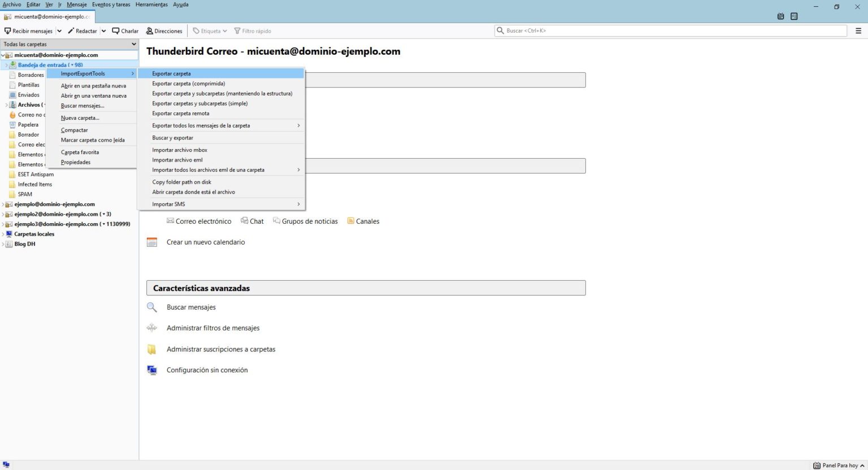Collapse the micuenta@dominio-ejemplo.com account tree

(3, 55)
